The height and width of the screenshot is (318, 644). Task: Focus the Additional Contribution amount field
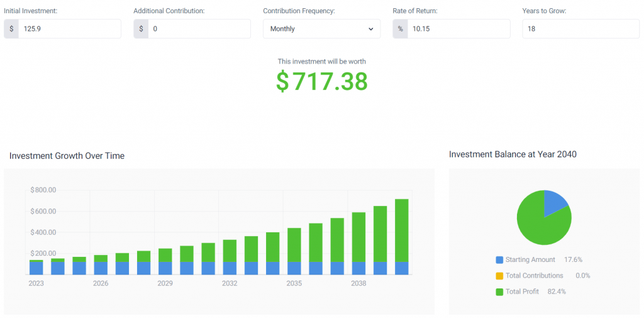(x=199, y=29)
